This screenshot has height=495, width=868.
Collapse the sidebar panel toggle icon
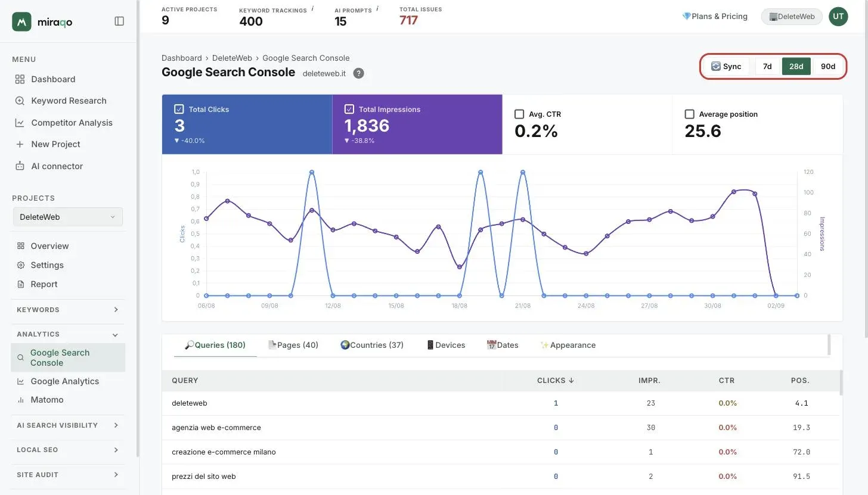(119, 21)
